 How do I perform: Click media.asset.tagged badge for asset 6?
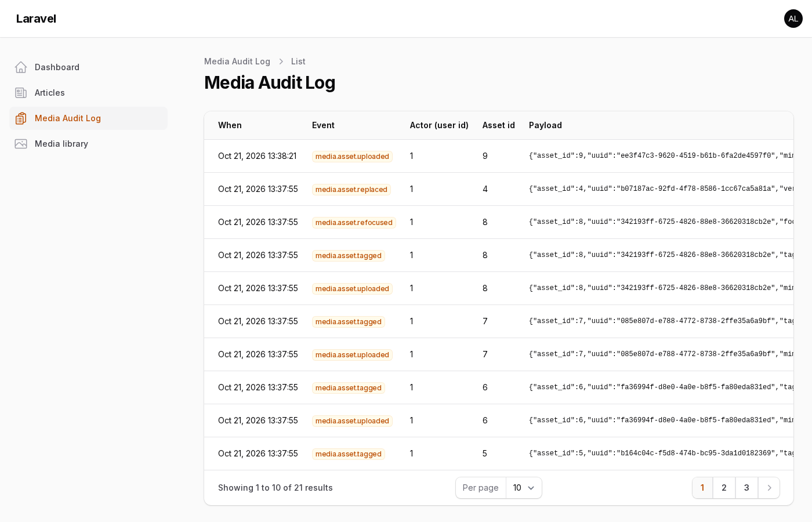click(349, 388)
